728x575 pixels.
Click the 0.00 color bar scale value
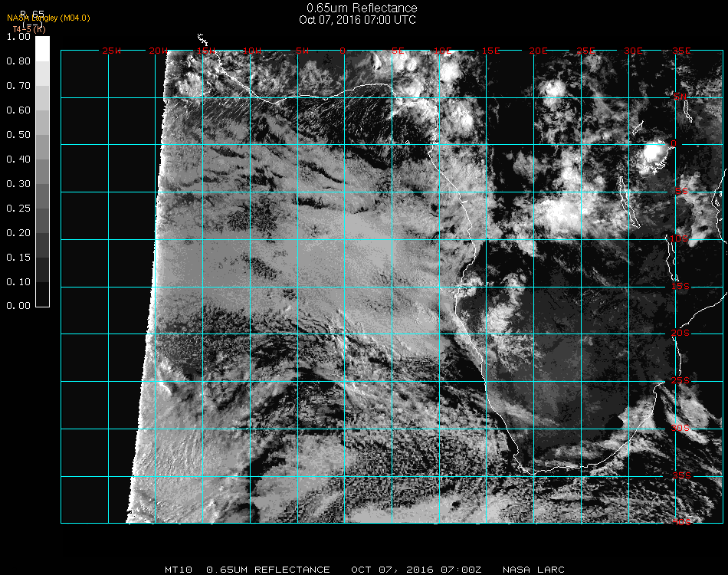pos(18,306)
